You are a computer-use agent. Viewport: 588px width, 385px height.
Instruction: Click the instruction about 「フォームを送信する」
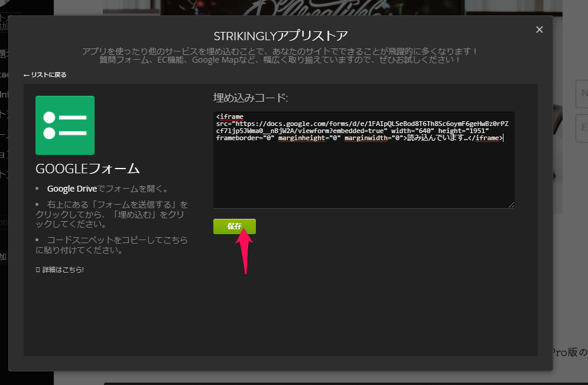111,214
